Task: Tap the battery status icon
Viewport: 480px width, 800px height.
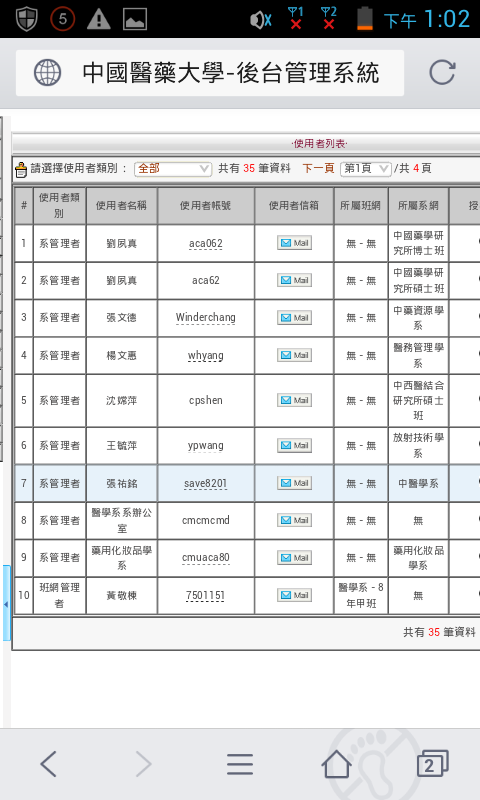Action: [x=365, y=19]
